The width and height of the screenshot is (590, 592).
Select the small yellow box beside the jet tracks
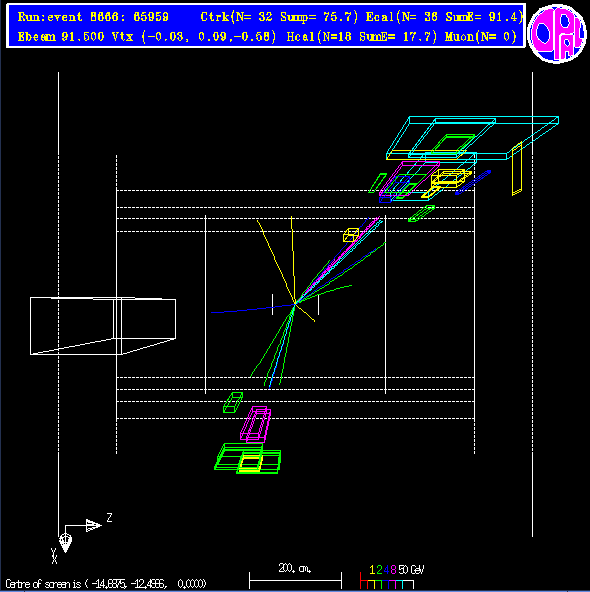[x=351, y=235]
